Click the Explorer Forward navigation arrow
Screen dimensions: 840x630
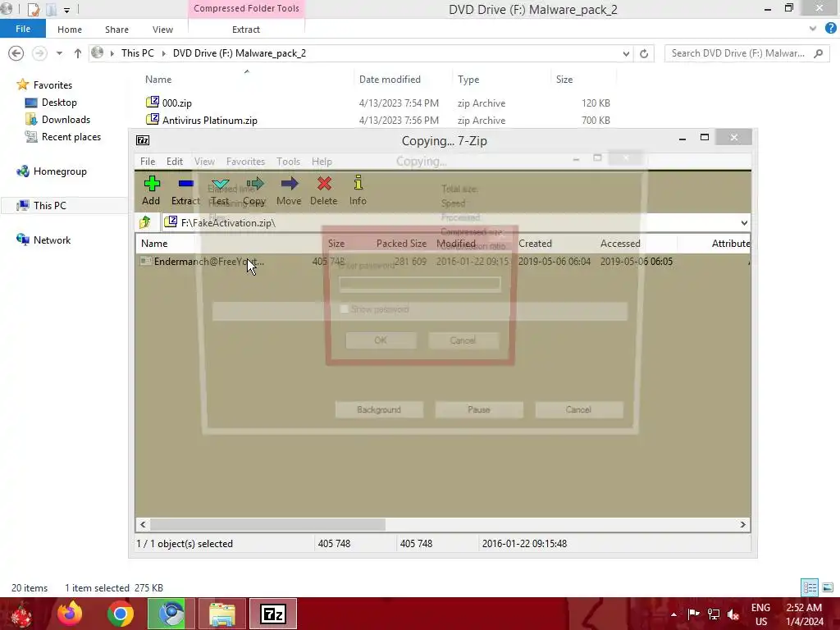39,53
